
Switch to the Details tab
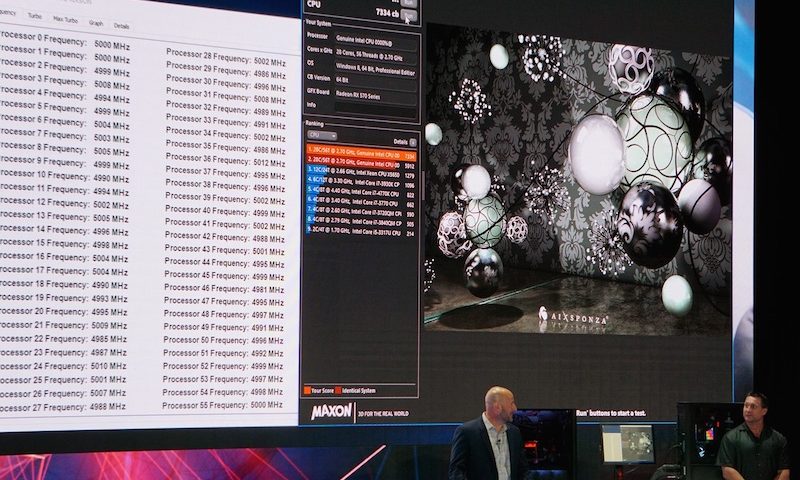121,26
